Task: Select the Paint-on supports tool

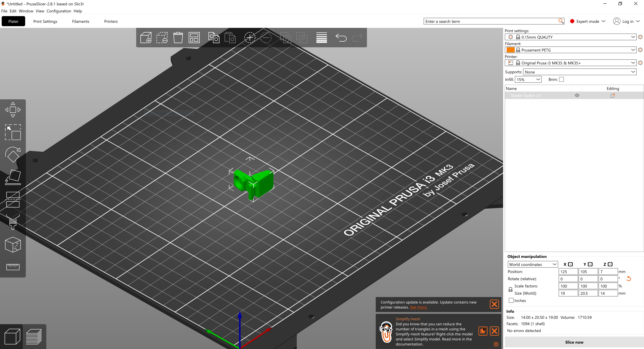Action: pyautogui.click(x=13, y=222)
